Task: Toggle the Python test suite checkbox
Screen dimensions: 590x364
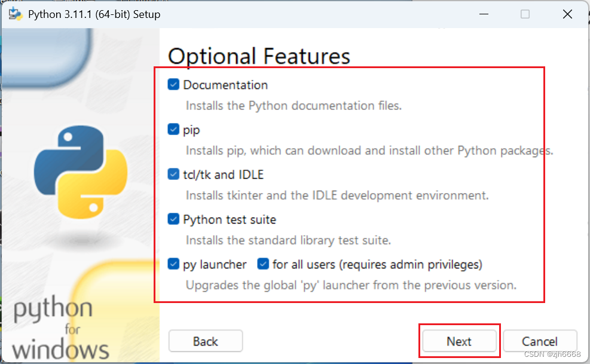Action: point(173,219)
